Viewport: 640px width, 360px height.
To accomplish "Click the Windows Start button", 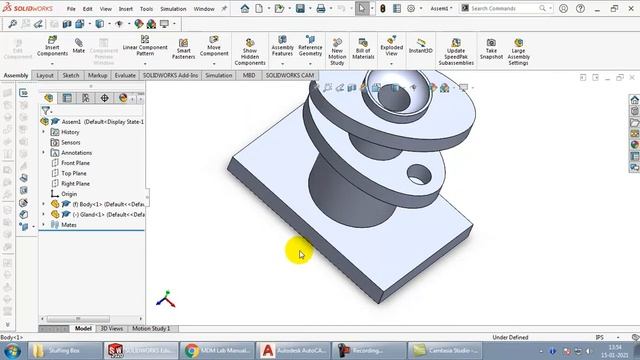I will [12, 351].
